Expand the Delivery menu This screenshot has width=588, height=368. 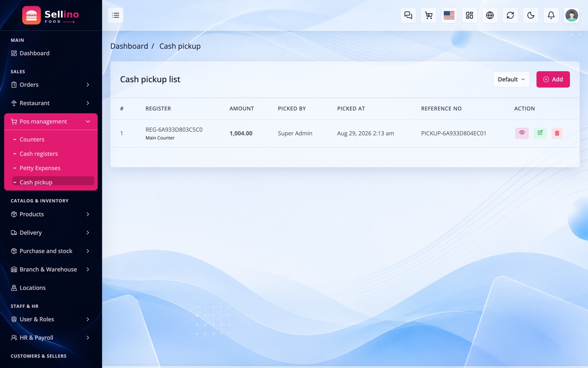point(51,233)
